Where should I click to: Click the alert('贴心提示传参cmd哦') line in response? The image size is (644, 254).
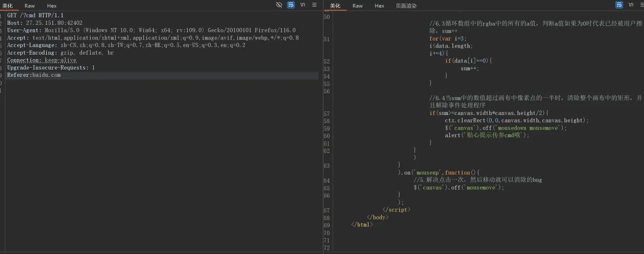click(x=487, y=135)
